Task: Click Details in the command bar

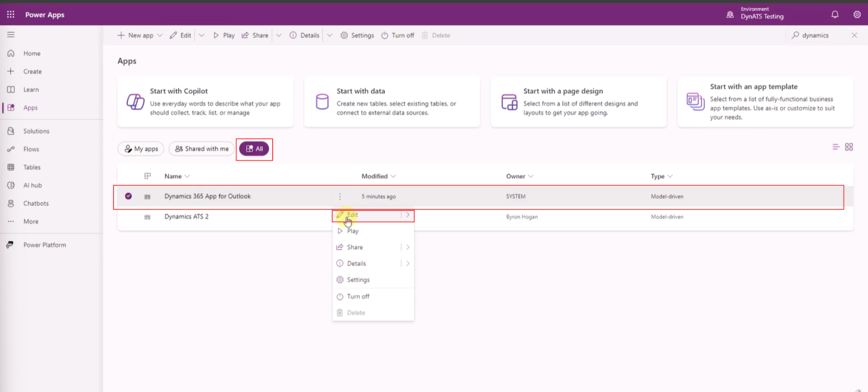Action: (x=304, y=35)
